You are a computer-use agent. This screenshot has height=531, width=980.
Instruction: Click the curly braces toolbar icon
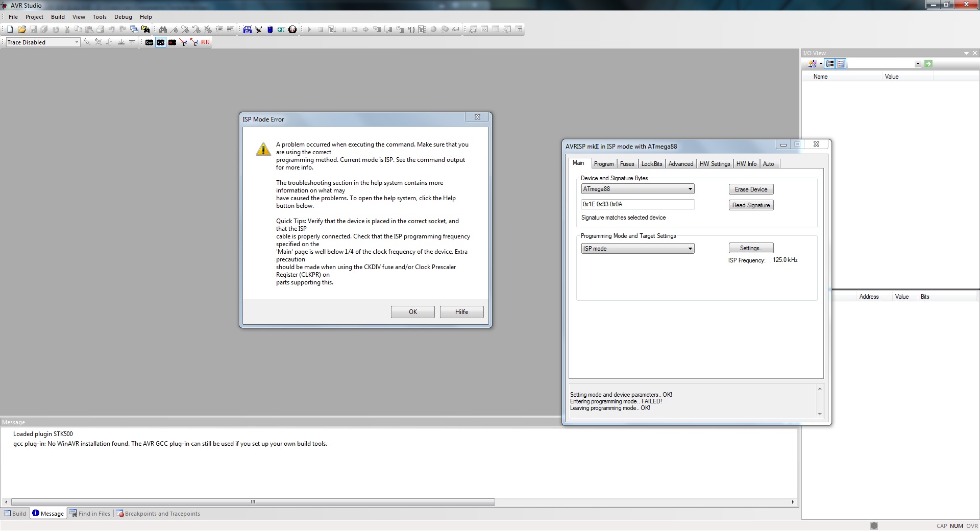pos(411,29)
